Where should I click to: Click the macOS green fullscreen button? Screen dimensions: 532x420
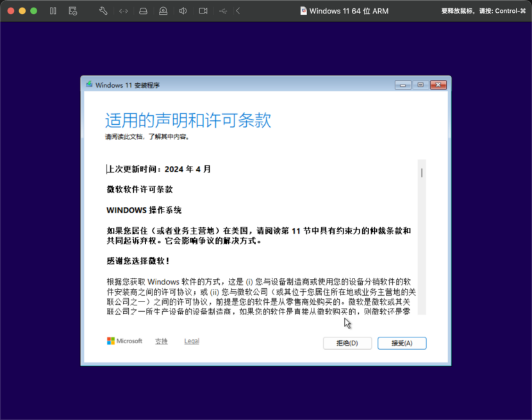33,11
